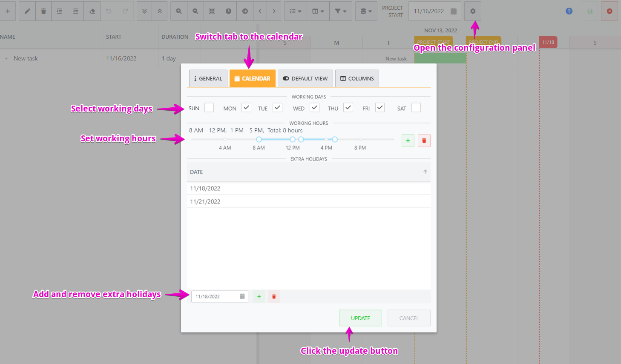621x364 pixels.
Task: Enable the SUN working day checkbox
Action: [x=209, y=108]
